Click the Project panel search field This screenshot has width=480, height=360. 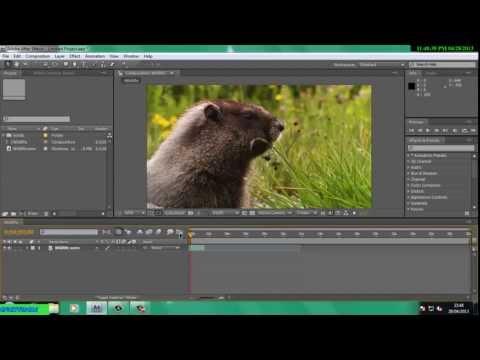(36, 119)
